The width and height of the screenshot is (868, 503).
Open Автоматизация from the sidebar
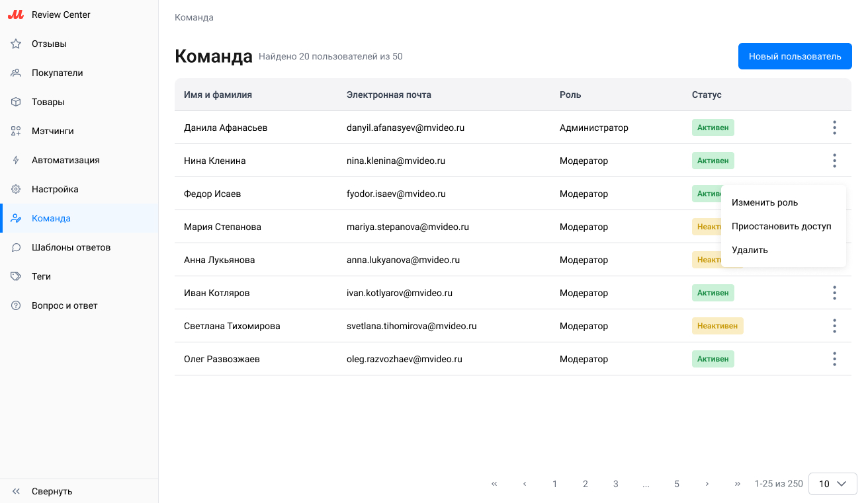(79, 160)
